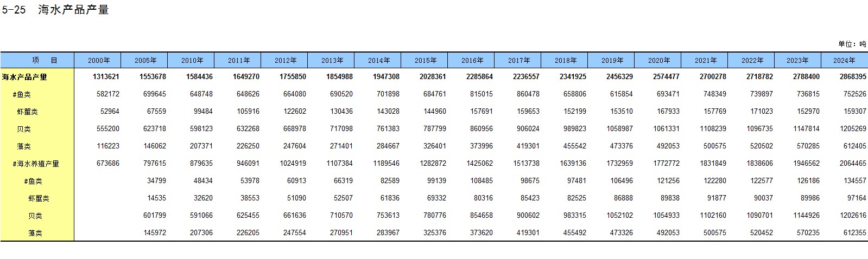Click the fish value 582172
Screen dimensions: 868x259
[x=107, y=94]
